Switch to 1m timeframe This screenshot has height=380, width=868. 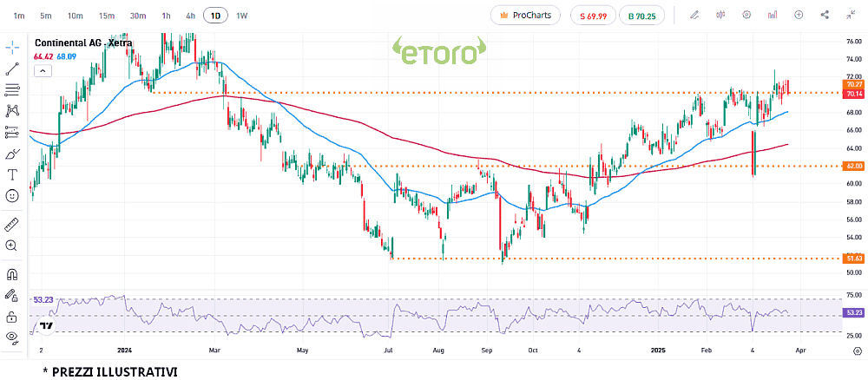(19, 16)
